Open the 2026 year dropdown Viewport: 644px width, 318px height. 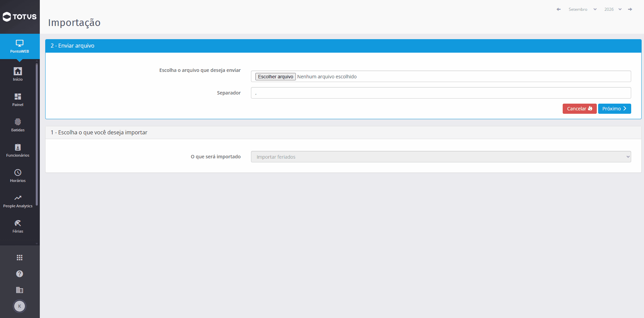pos(613,9)
